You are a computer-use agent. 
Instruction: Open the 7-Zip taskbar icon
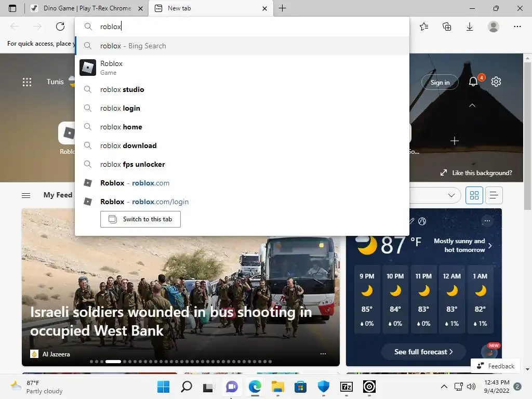pos(346,387)
